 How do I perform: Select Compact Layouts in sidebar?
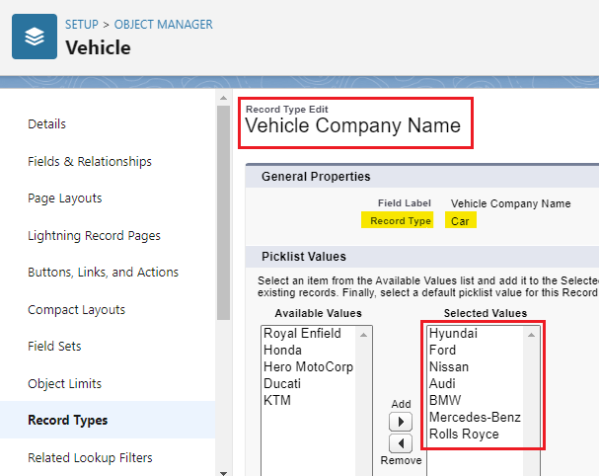[77, 310]
